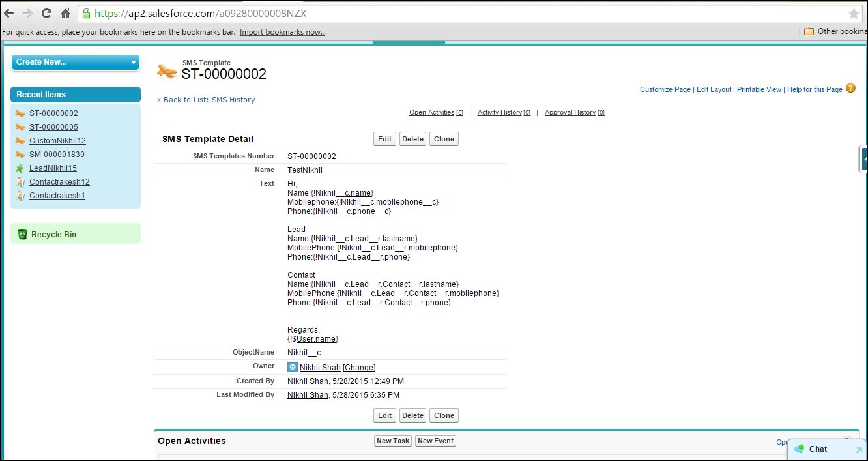868x461 pixels.
Task: Click Edit button below Last Modified By
Action: [385, 415]
